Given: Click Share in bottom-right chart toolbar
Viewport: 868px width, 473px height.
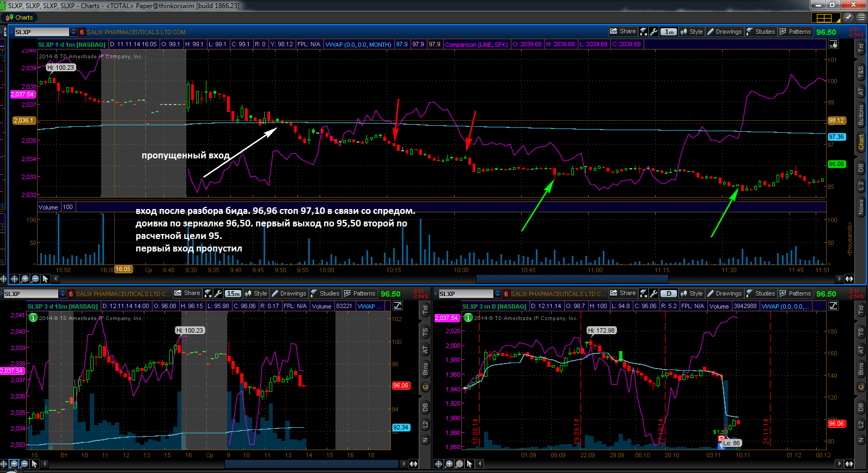Looking at the screenshot, I should [622, 293].
